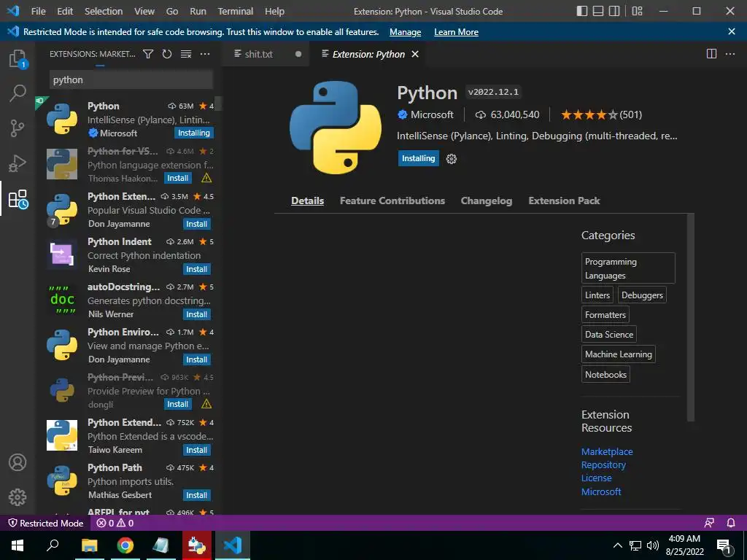Open Windows Start menu

pyautogui.click(x=18, y=545)
